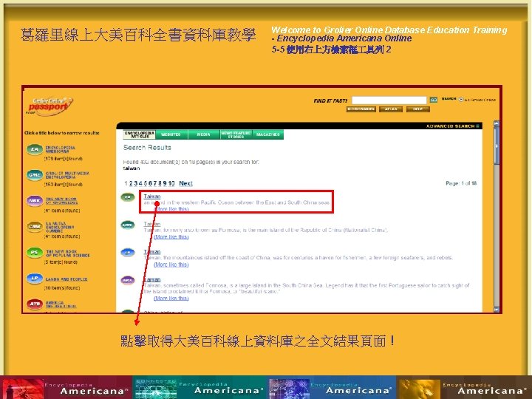
Task: Switch to the Media tab
Action: [204, 134]
